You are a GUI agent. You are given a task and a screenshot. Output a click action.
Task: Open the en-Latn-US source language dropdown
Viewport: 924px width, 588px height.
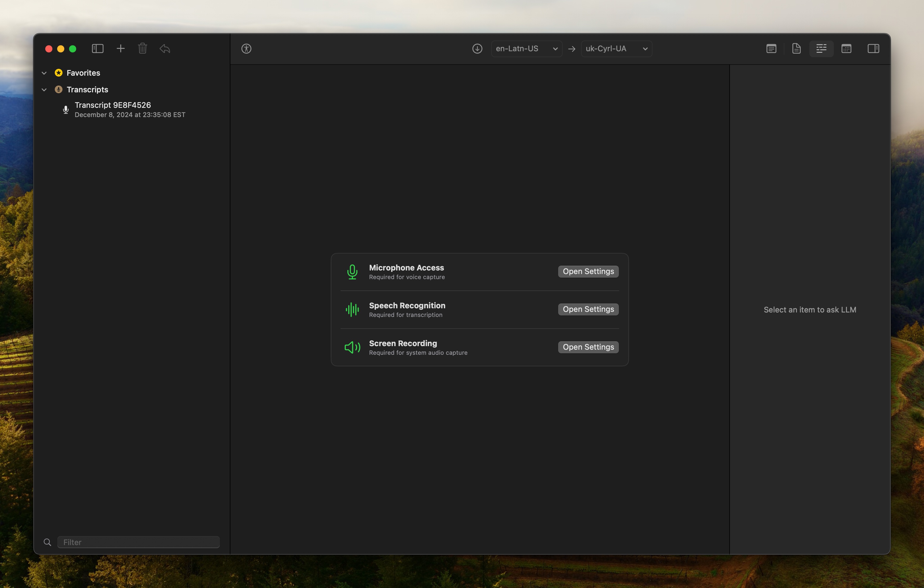pyautogui.click(x=527, y=49)
